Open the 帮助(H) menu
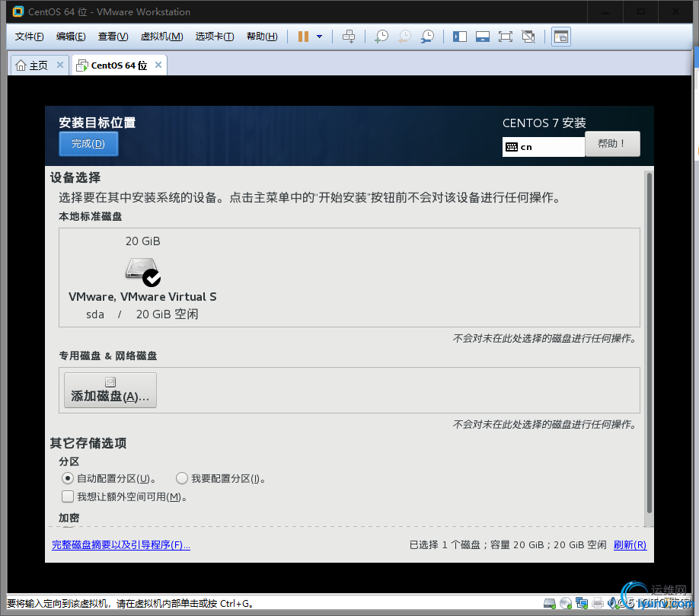The height and width of the screenshot is (616, 699). pyautogui.click(x=262, y=37)
